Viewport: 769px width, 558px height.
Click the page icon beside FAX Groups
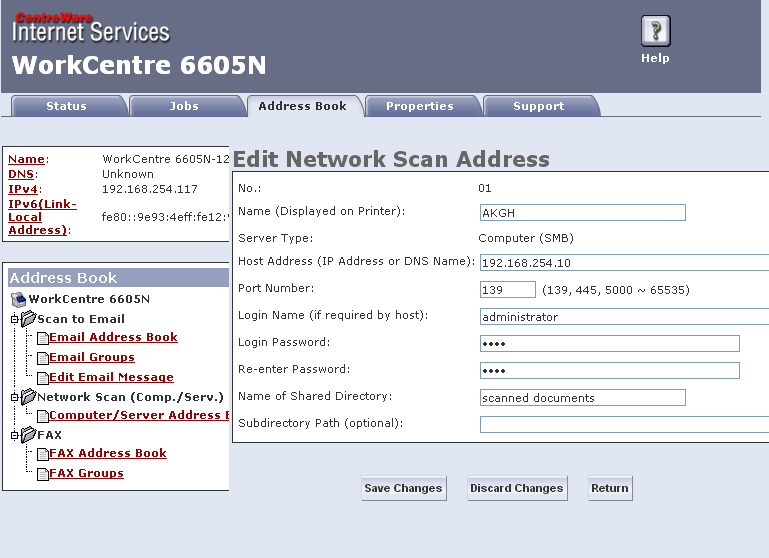point(43,475)
